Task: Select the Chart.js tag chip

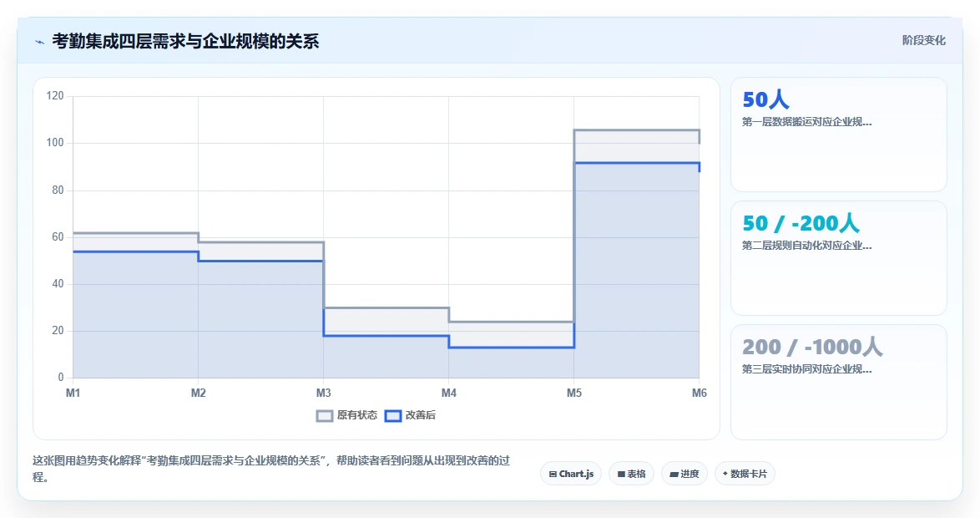Action: [x=571, y=474]
